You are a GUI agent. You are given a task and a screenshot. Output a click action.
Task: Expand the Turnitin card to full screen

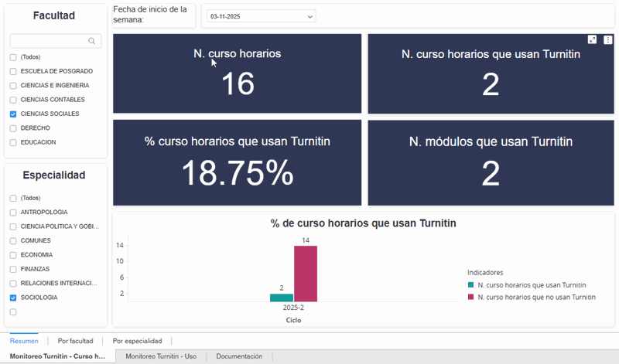(592, 39)
